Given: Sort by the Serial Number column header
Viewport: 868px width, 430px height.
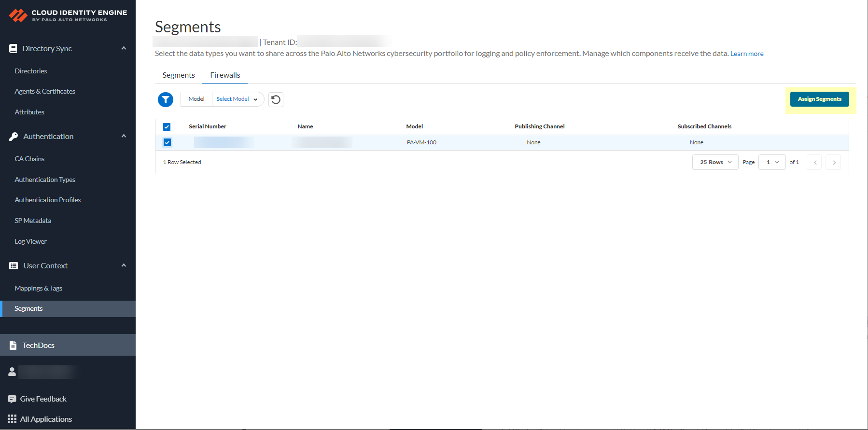Looking at the screenshot, I should pyautogui.click(x=208, y=126).
